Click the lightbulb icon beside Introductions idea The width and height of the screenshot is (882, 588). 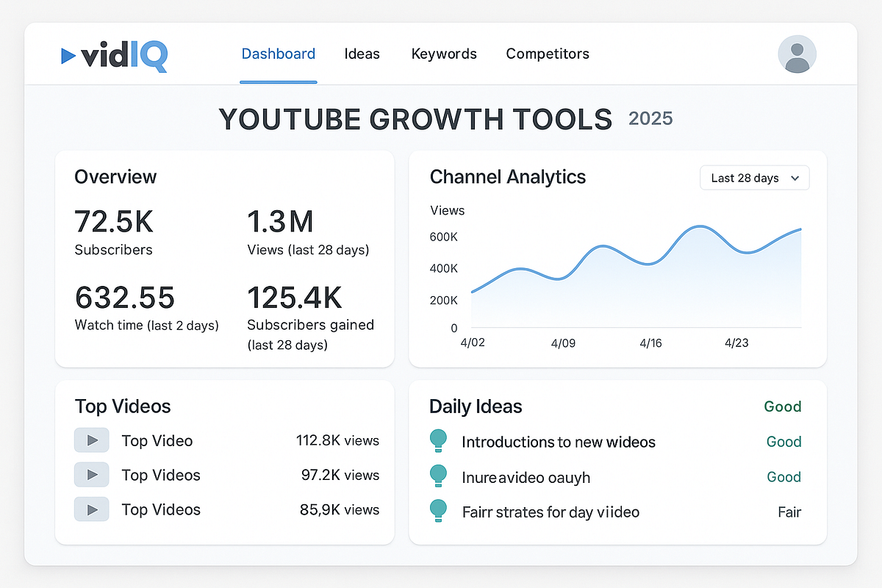tap(438, 441)
